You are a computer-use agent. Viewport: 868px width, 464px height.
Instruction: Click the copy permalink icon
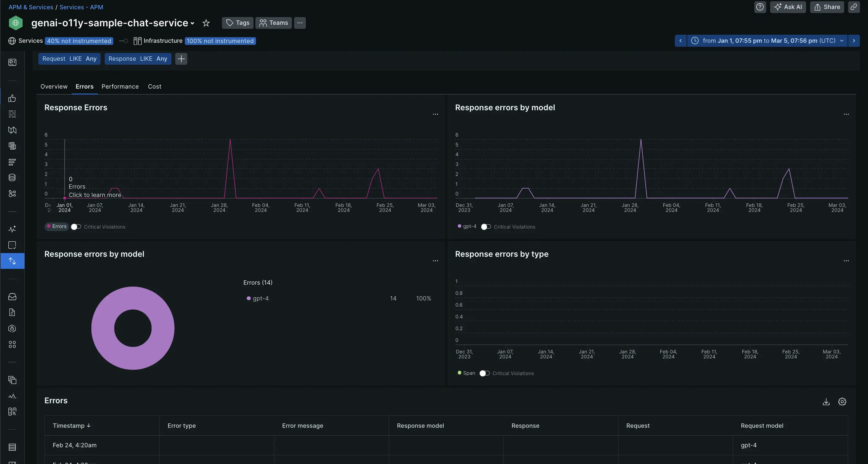pyautogui.click(x=853, y=7)
